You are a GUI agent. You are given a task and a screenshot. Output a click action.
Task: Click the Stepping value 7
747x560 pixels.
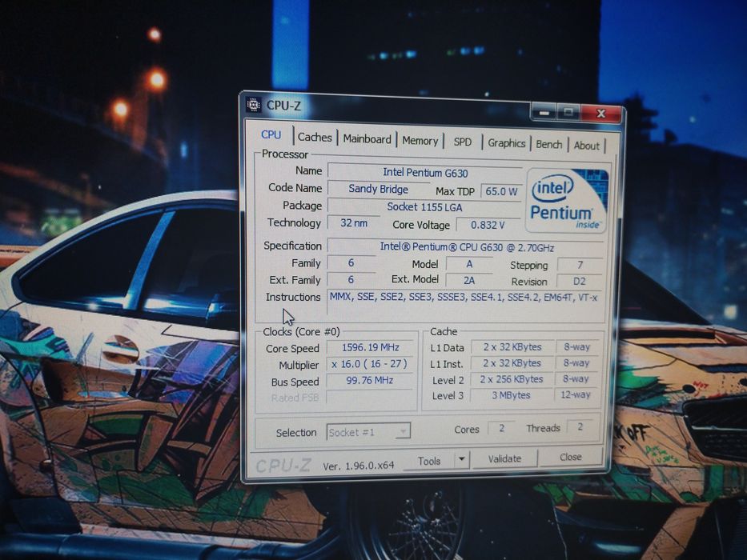coord(580,266)
